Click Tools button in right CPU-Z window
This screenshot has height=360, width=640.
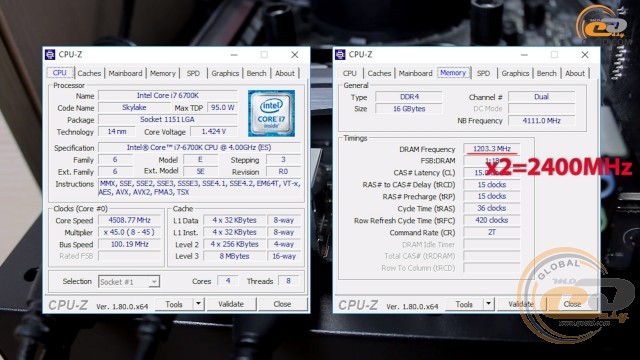point(464,304)
